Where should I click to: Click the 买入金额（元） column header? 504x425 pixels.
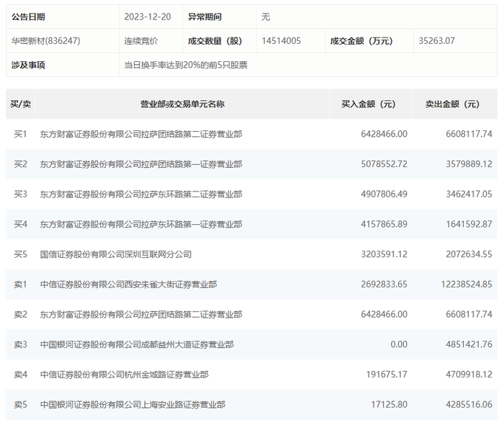371,104
